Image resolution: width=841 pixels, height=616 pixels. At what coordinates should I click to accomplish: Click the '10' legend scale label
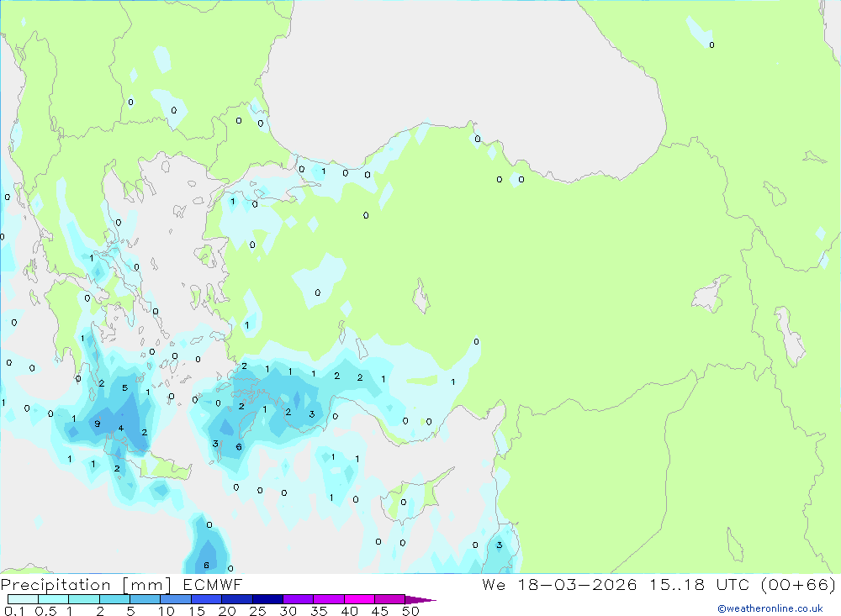tap(167, 611)
